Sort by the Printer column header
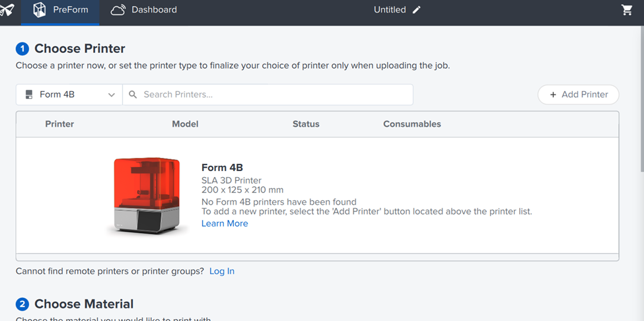Image resolution: width=644 pixels, height=321 pixels. tap(59, 124)
